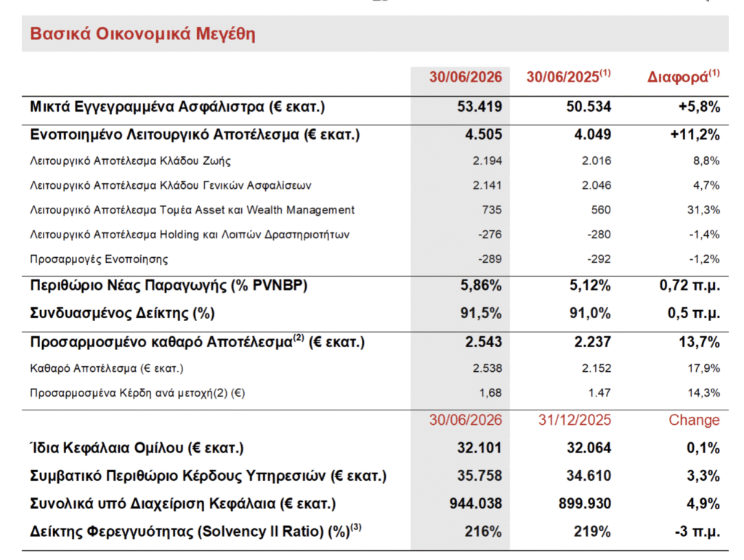Click the value '1,68'
Viewport: 744px width, 560px height.
pos(490,393)
